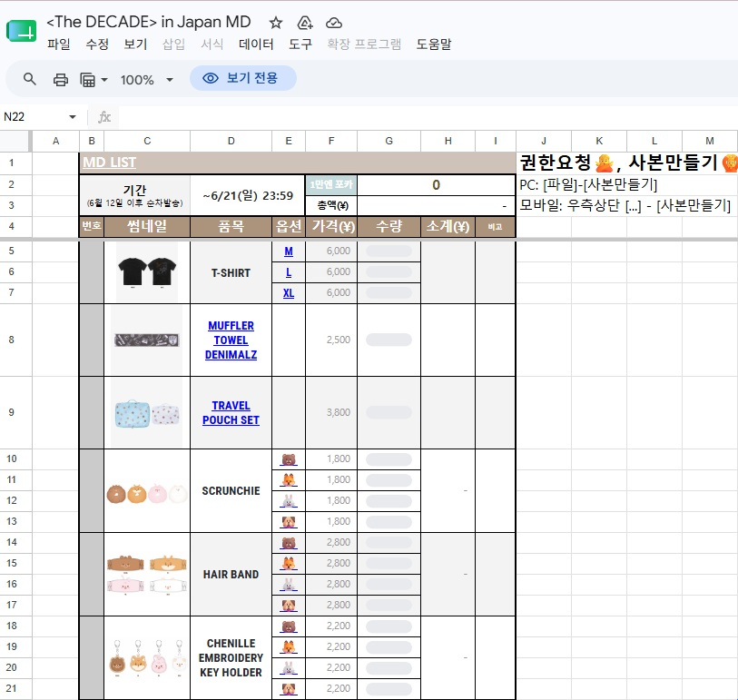Viewport: 738px width, 700px height.
Task: Click the 'HAIR BAND' item name cell
Action: (x=231, y=575)
